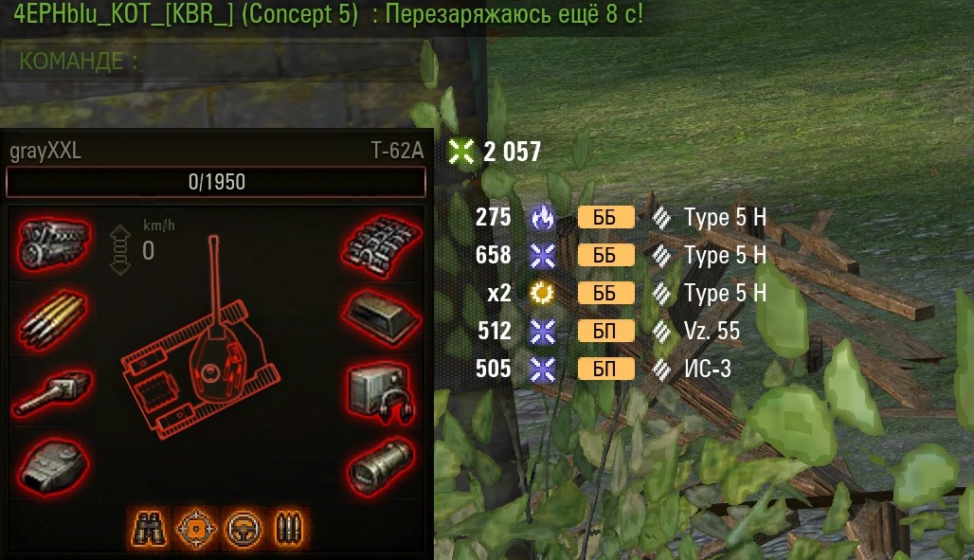
Task: Click the fire damage icon next to 275
Action: coord(542,218)
